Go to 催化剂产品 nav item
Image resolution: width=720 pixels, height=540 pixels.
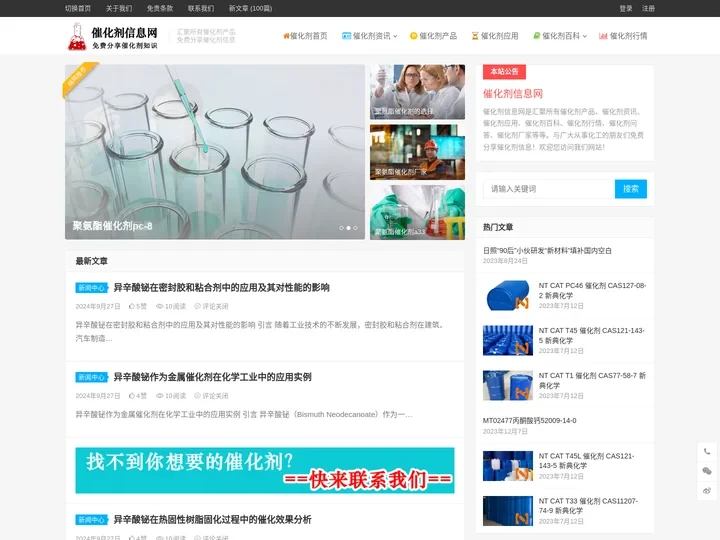point(433,36)
